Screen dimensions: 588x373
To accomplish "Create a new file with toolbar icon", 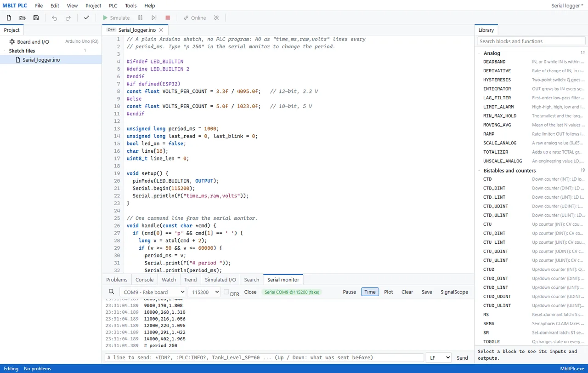I will pos(9,18).
